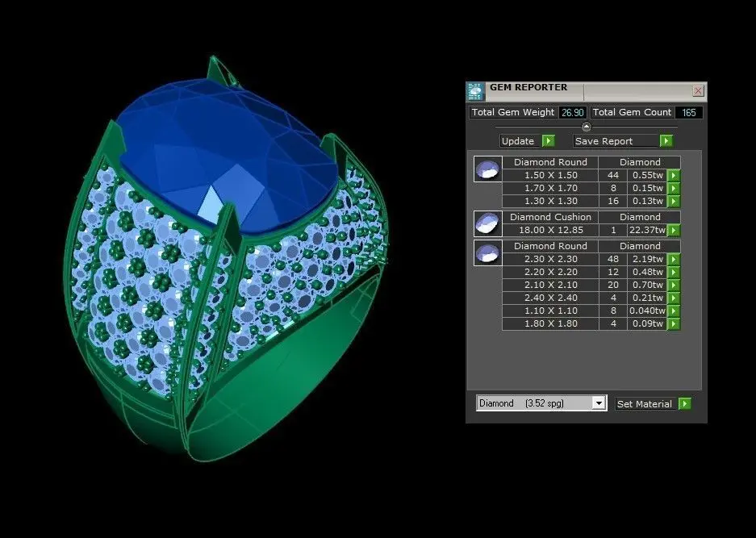This screenshot has width=756, height=538.
Task: Select the 1.50 X 1.50 size cell
Action: pos(550,175)
